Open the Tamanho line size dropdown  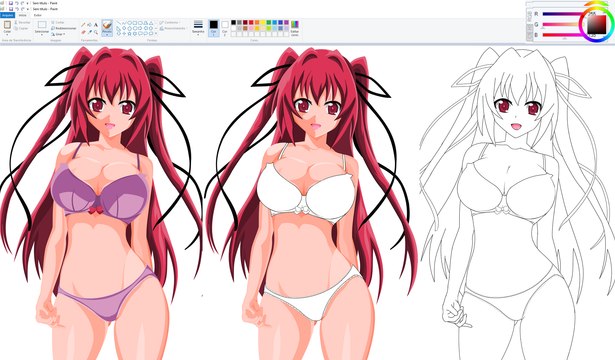point(198,27)
